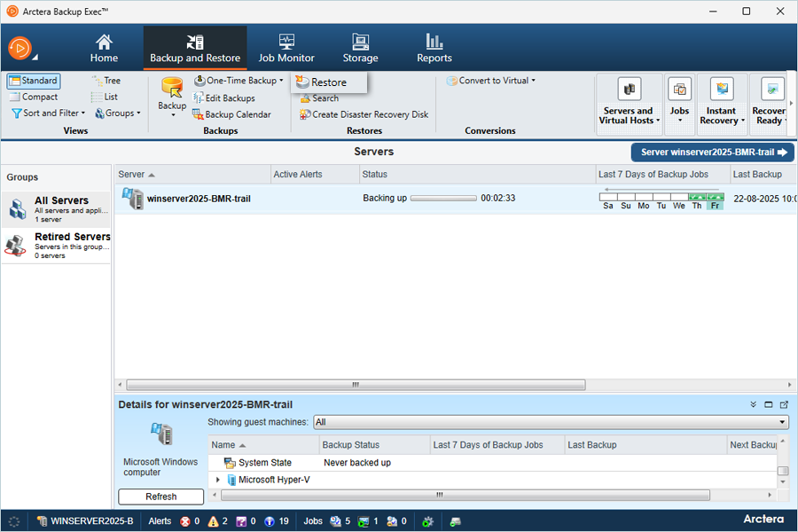This screenshot has height=532, width=798.
Task: Click the blue informational alerts icon
Action: coord(270,521)
